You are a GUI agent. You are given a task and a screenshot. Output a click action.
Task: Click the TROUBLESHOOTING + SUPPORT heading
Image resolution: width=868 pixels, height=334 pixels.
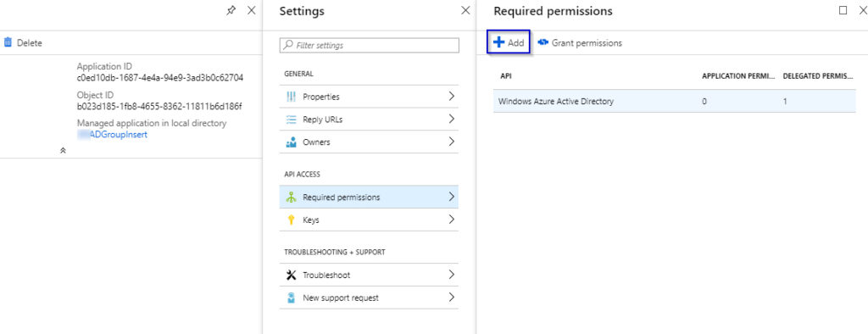coord(334,252)
